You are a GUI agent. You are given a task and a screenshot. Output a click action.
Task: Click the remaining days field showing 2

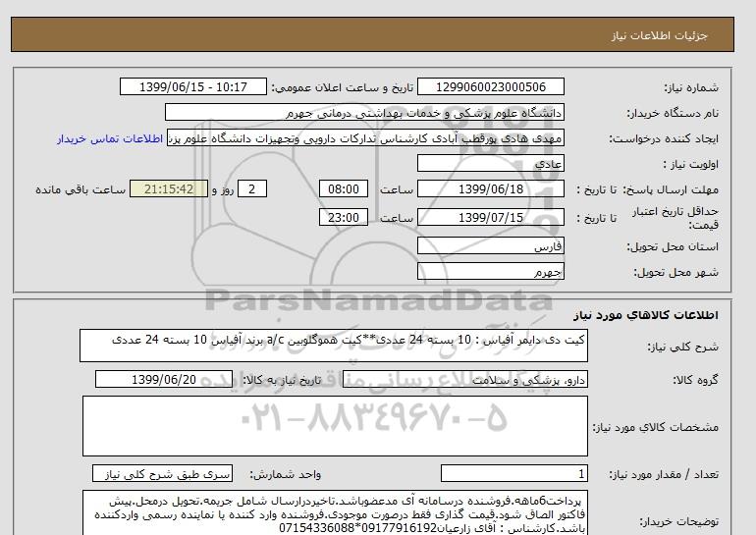(251, 188)
